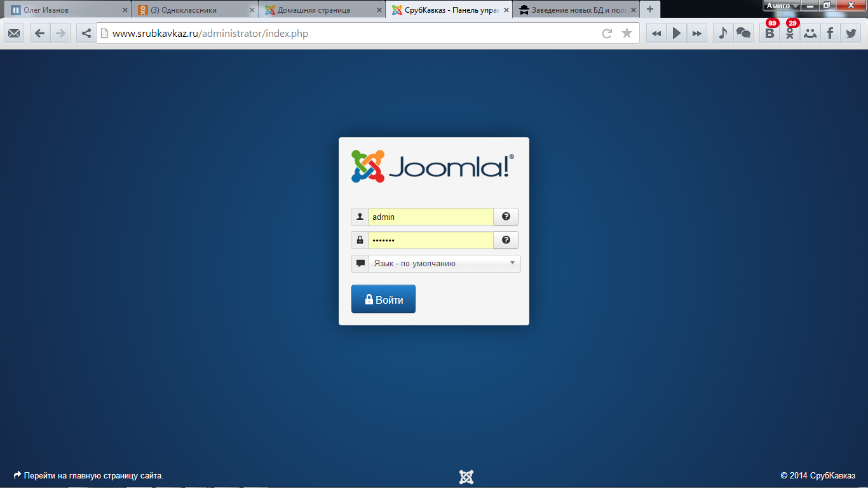Image resolution: width=868 pixels, height=488 pixels.
Task: Switch to the СрубКавказ panel tab
Action: coord(448,10)
